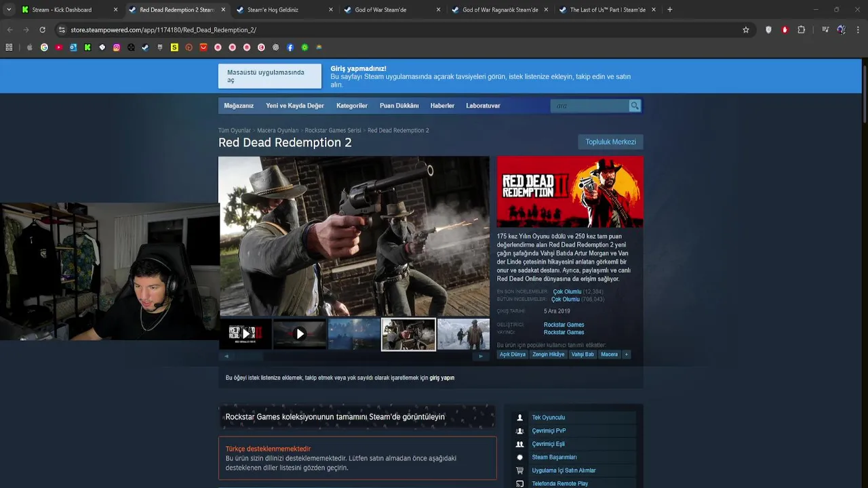
Task: Open the Facebook bookmark
Action: (290, 47)
